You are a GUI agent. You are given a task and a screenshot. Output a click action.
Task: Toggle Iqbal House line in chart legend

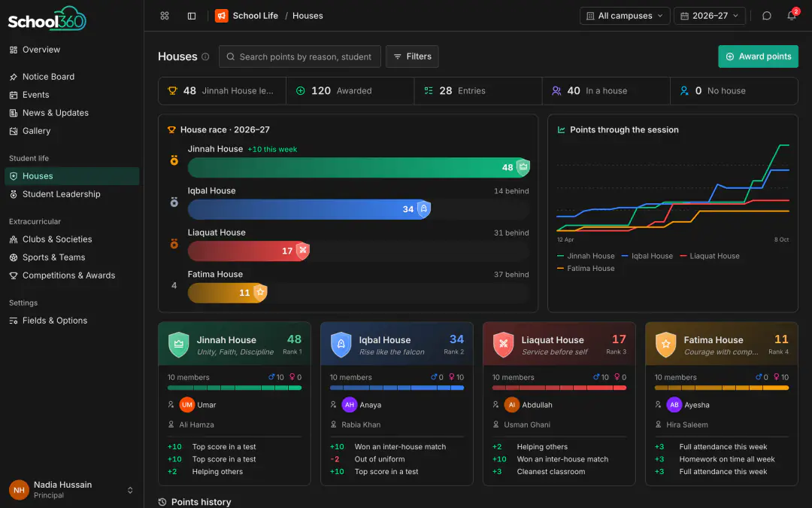tap(647, 256)
